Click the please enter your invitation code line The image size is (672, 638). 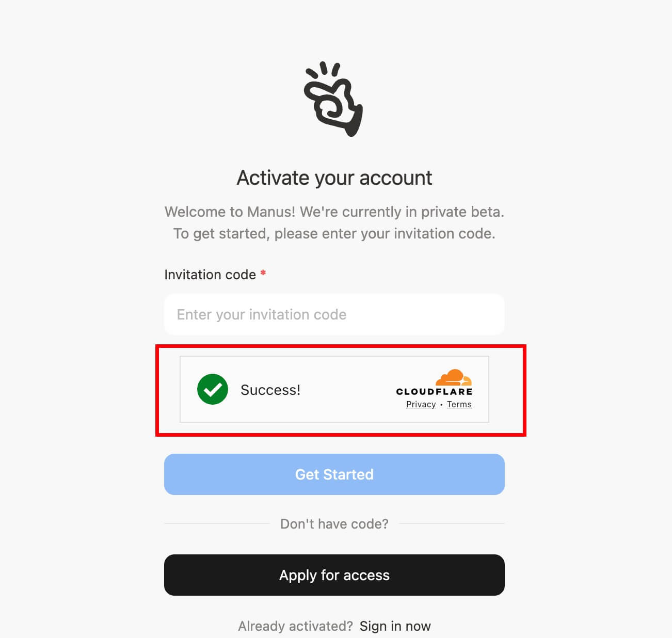pos(334,234)
